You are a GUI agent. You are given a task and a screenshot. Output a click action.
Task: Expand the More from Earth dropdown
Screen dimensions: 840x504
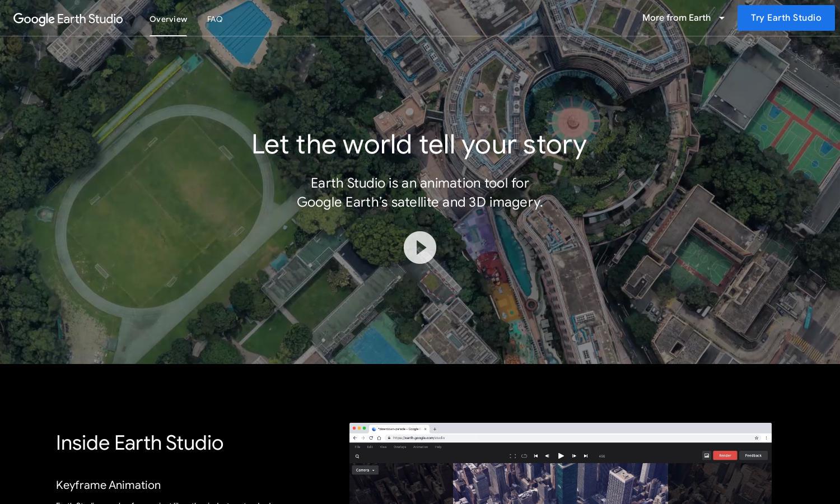(684, 18)
